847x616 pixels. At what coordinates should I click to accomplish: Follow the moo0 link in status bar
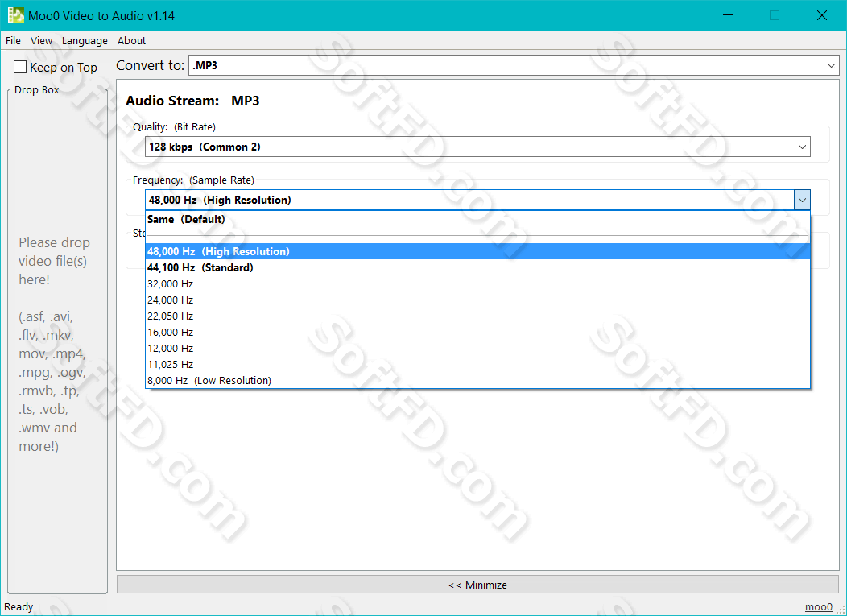818,607
